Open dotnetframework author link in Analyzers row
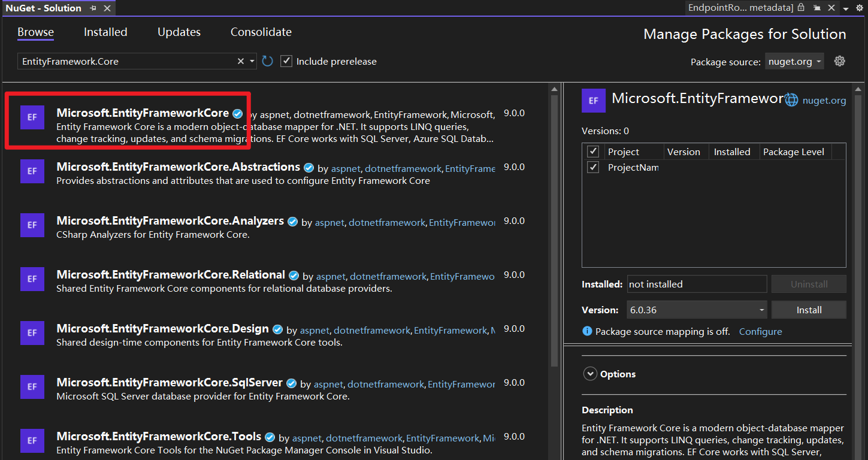This screenshot has width=868, height=460. coord(387,222)
